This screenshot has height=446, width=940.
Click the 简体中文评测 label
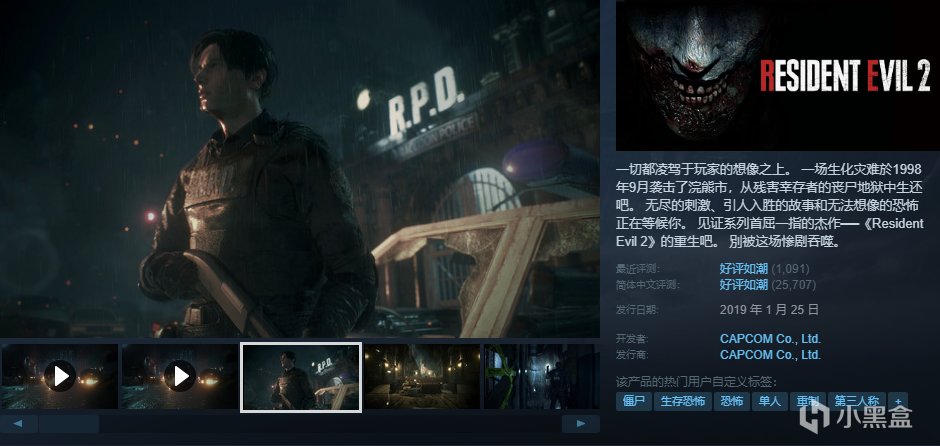tap(648, 285)
